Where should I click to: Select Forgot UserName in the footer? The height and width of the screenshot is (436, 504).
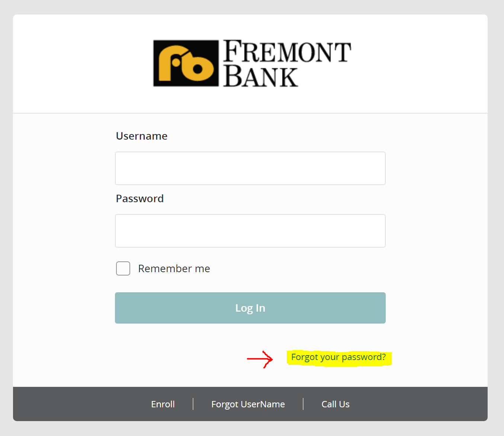click(x=248, y=404)
